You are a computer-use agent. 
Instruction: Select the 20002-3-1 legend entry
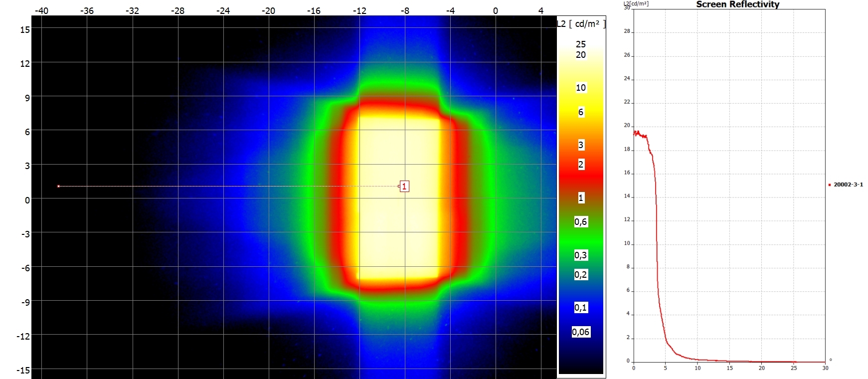coord(848,185)
